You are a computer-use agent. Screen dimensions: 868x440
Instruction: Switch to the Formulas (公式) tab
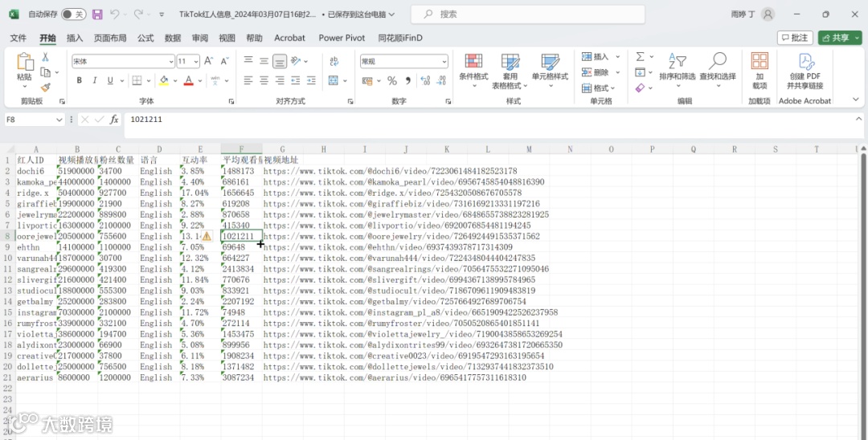[145, 39]
